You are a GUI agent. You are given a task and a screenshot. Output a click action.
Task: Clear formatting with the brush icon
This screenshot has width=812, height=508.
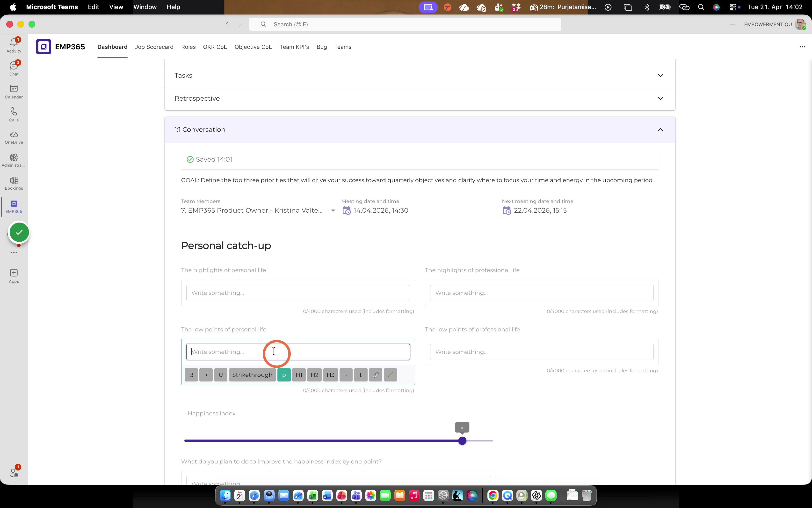tap(390, 375)
